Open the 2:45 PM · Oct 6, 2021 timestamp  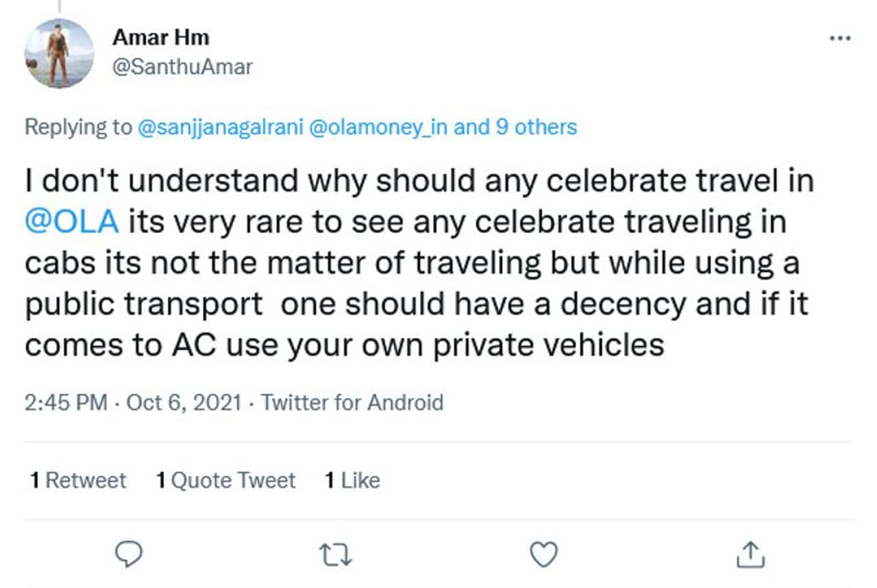(x=133, y=402)
